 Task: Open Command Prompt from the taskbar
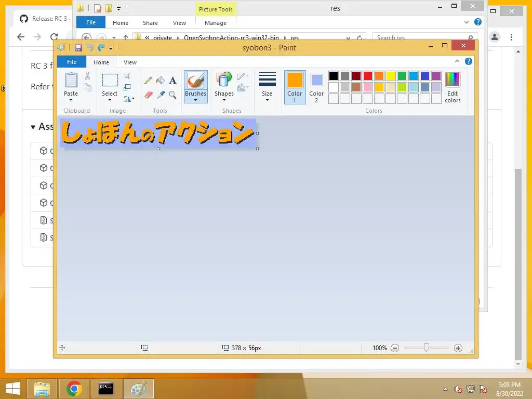pyautogui.click(x=106, y=389)
